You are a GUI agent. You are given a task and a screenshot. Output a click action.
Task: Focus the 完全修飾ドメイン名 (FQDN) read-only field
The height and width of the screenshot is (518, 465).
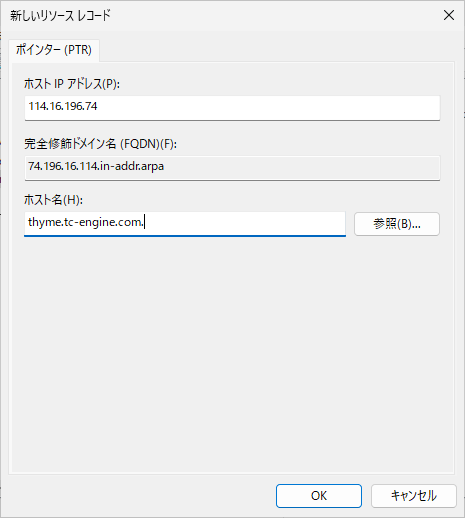[232, 168]
